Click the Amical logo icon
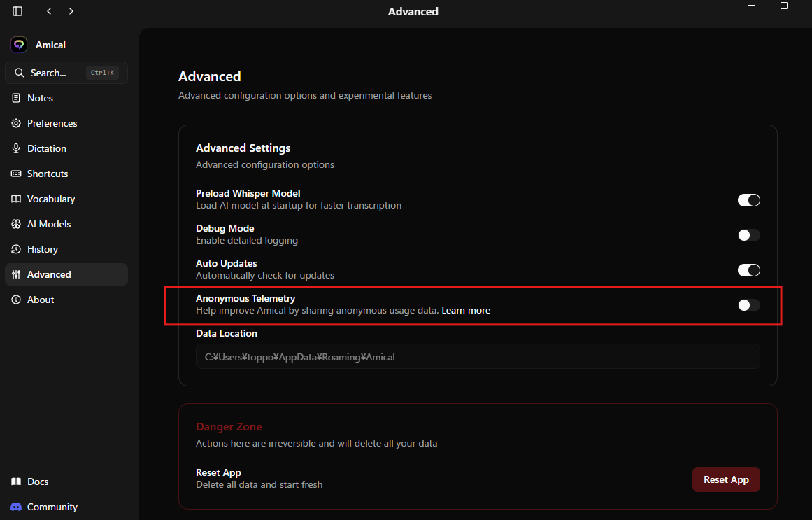Image resolution: width=812 pixels, height=520 pixels. (19, 45)
